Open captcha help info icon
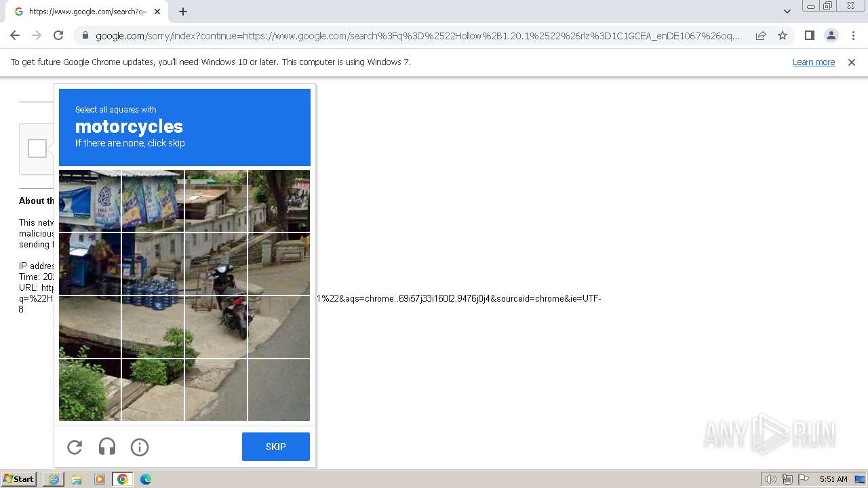868x488 pixels. pyautogui.click(x=140, y=447)
